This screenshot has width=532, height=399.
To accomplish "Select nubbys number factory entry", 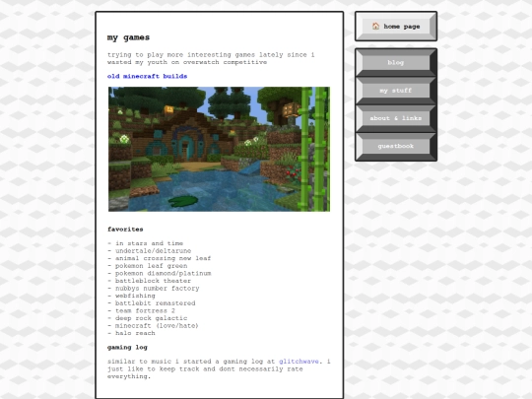I will pyautogui.click(x=154, y=288).
